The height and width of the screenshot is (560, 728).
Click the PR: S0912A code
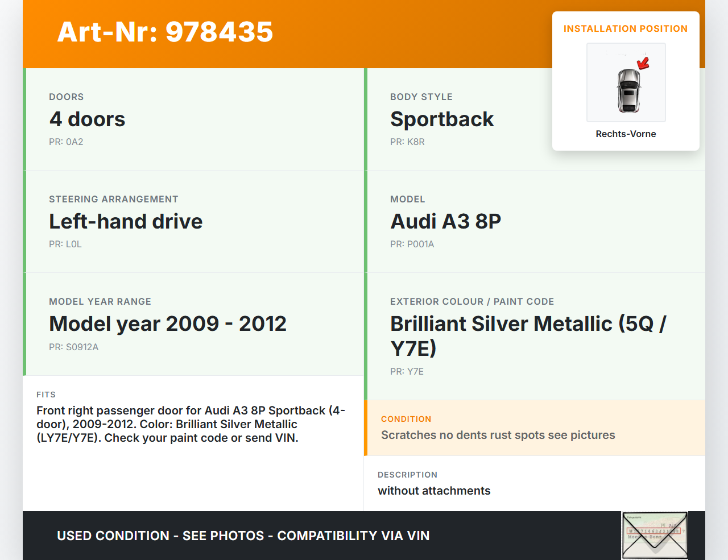pos(74,347)
